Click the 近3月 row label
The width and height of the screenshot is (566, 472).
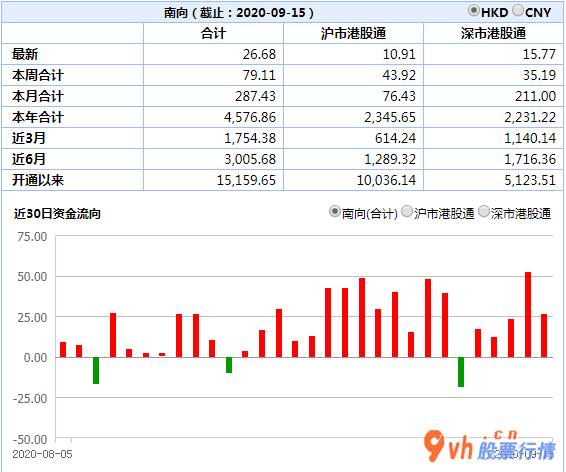(29, 138)
